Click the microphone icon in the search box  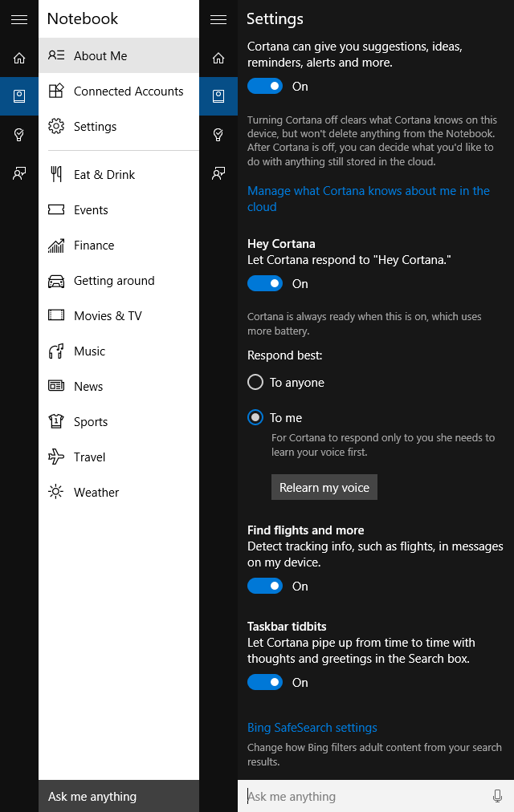click(x=497, y=796)
